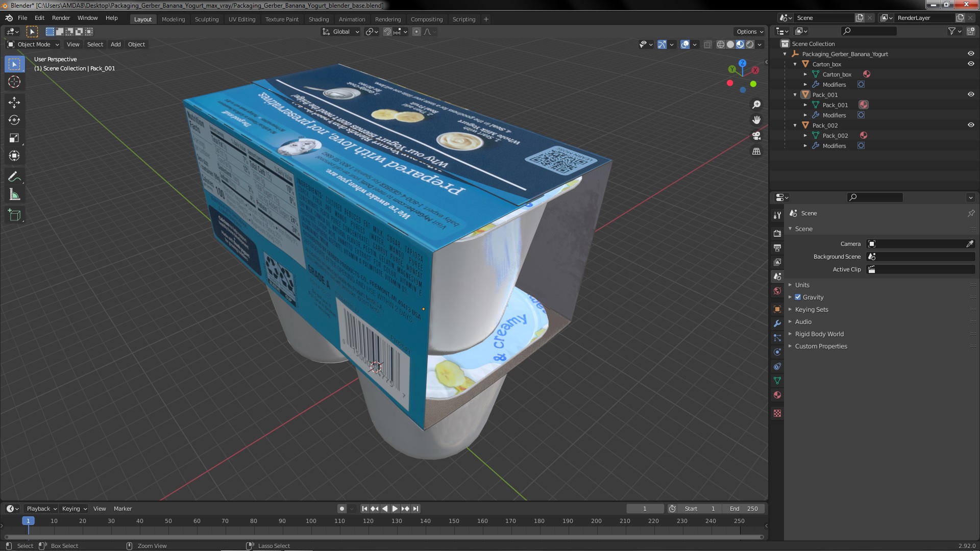Click the timeline Marker menu
Image resolution: width=980 pixels, height=551 pixels.
tap(122, 509)
